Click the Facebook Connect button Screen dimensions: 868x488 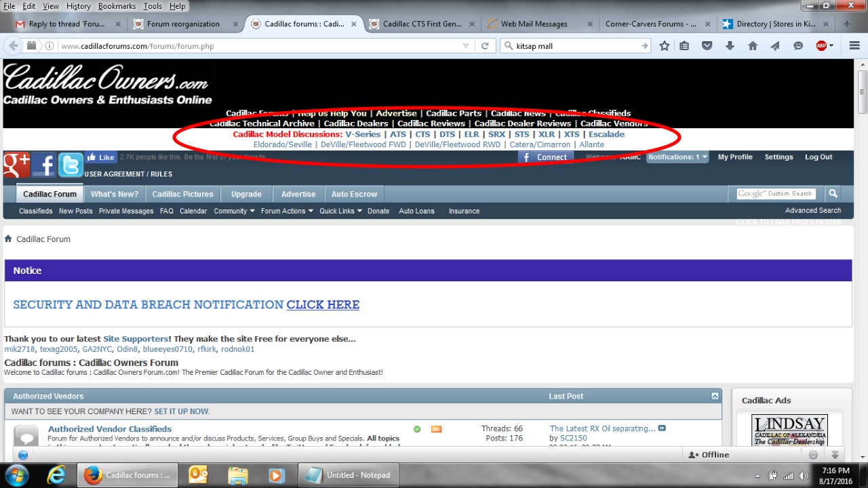[546, 157]
